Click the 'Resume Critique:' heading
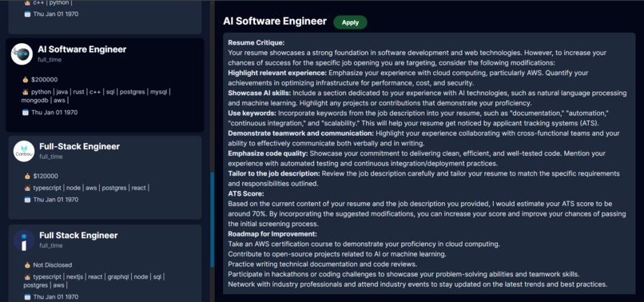644x302 pixels. pos(256,42)
